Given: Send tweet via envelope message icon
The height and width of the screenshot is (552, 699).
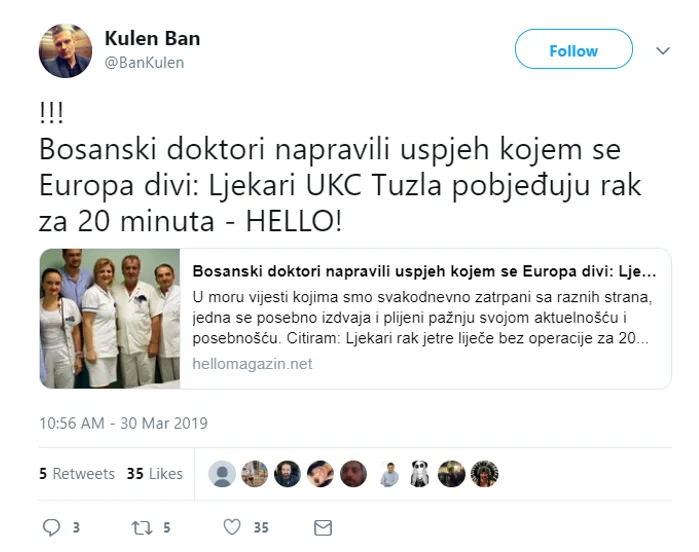Looking at the screenshot, I should point(323,527).
